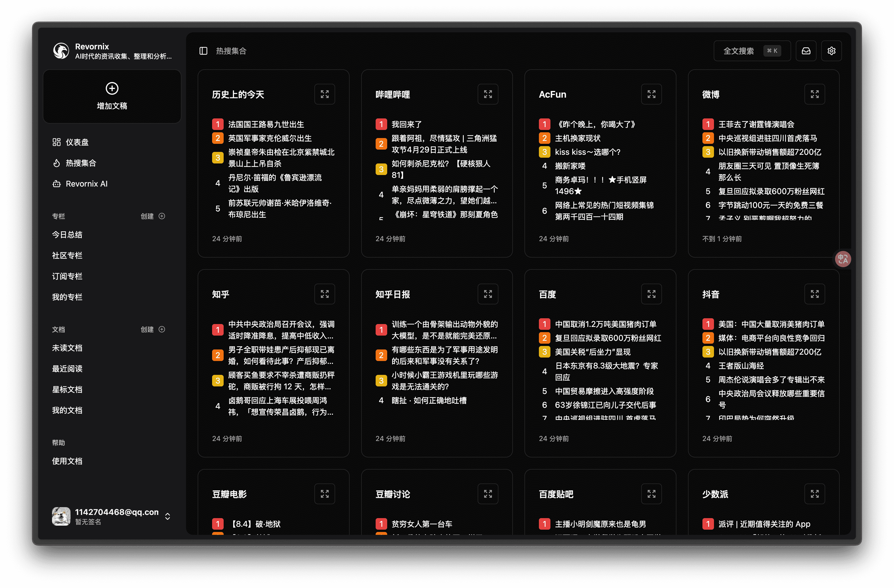Create a new 专栏 with plus icon
The width and height of the screenshot is (894, 588).
coord(162,216)
